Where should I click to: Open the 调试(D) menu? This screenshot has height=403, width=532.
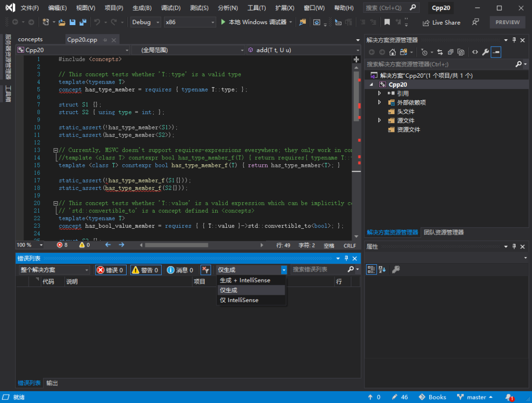170,7
